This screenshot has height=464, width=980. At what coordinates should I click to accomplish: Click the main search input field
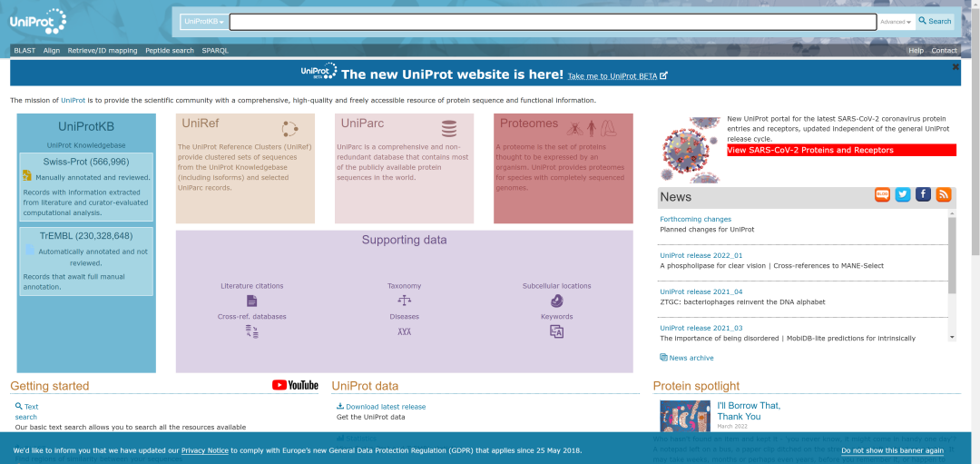pyautogui.click(x=553, y=22)
